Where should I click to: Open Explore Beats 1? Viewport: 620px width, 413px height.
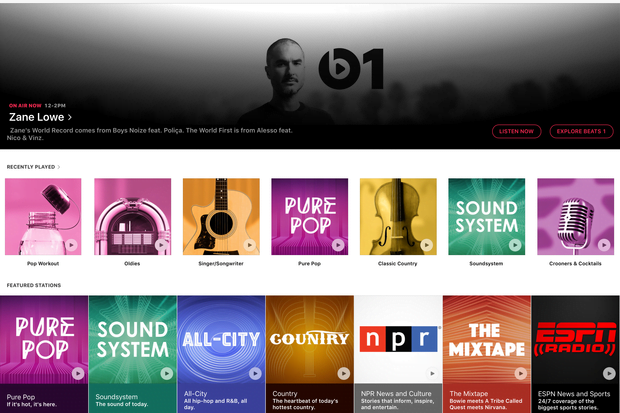(581, 131)
